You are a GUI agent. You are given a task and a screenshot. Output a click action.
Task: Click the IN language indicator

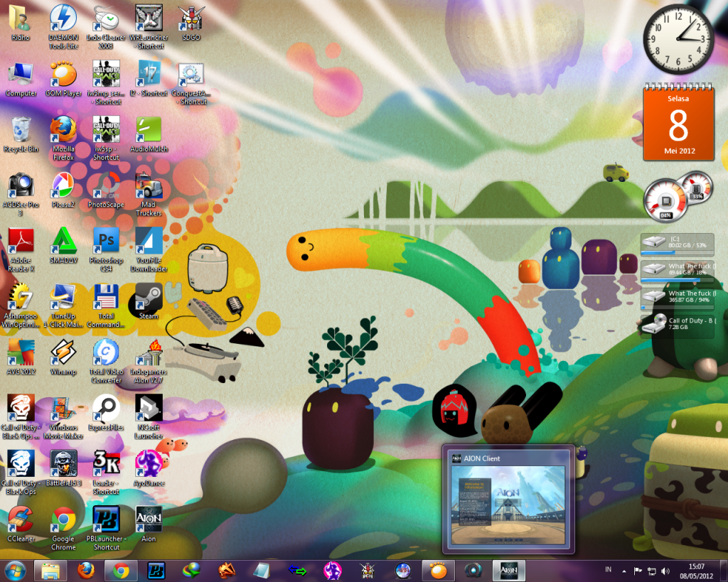coord(609,569)
